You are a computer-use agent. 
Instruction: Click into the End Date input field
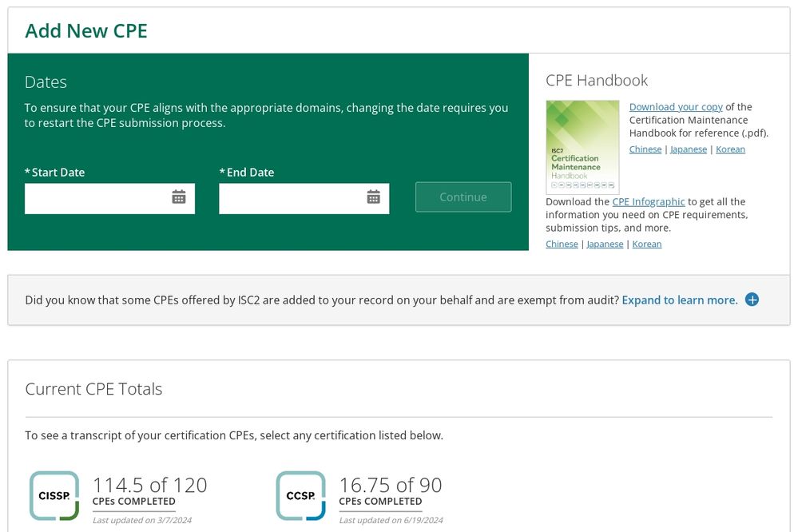(290, 198)
